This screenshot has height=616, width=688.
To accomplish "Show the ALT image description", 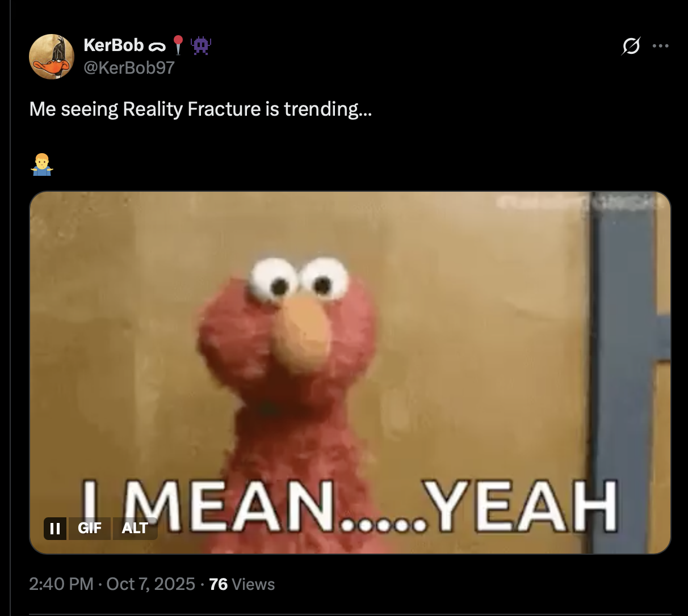I will 135,528.
